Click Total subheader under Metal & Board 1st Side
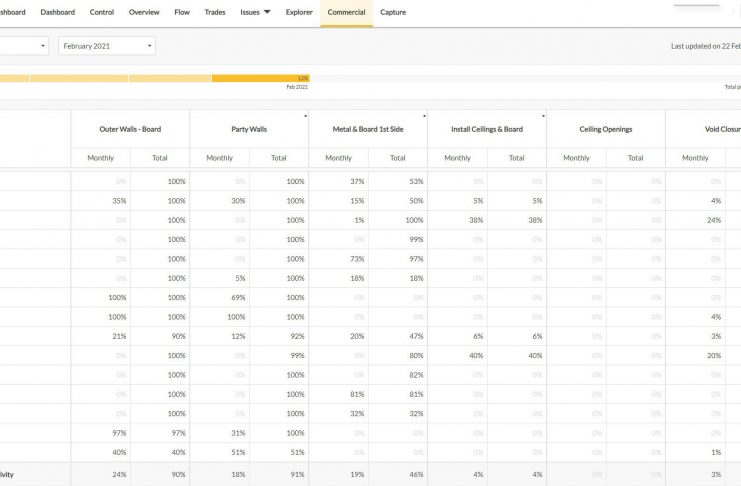This screenshot has height=486, width=741. click(397, 158)
